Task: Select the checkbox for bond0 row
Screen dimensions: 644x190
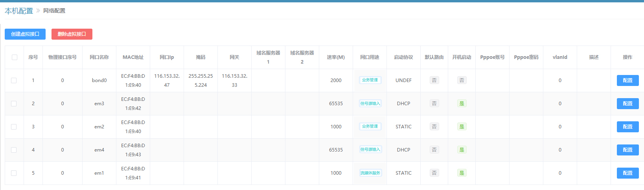Action: 14,80
